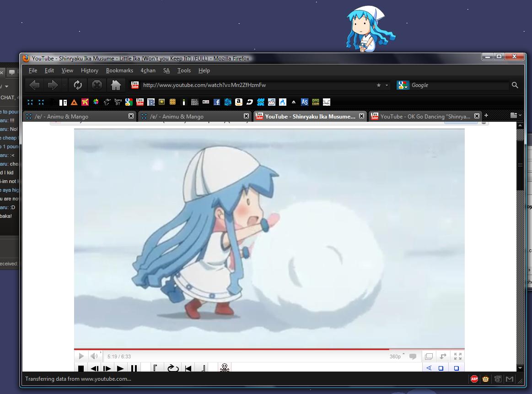Go forward to next page
The image size is (532, 394).
tap(53, 85)
